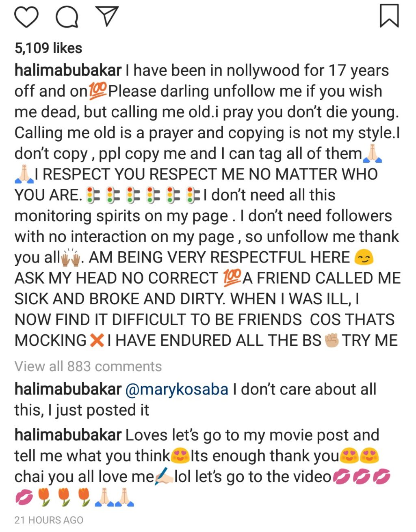Open halimabubakar username in last comment
Viewport: 416px width, 532px height.
68,435
